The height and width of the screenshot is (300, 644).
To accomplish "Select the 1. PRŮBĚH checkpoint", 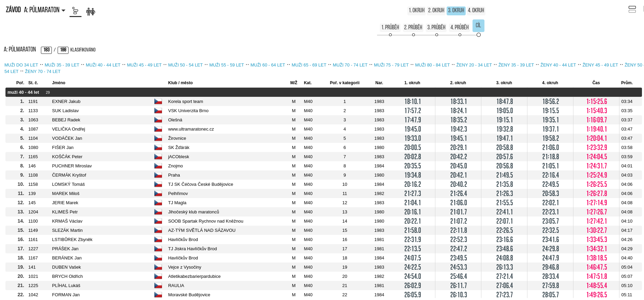I will (x=390, y=27).
